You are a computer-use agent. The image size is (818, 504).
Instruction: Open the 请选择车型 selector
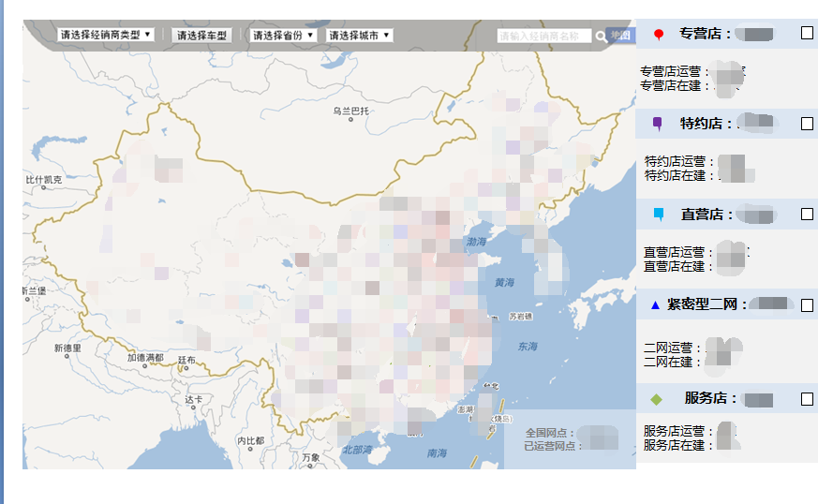tap(201, 35)
